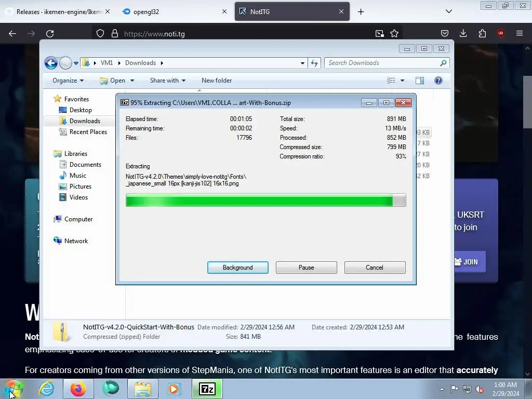This screenshot has width=532, height=399.
Task: Change view with the Explorer view icon
Action: (x=391, y=81)
